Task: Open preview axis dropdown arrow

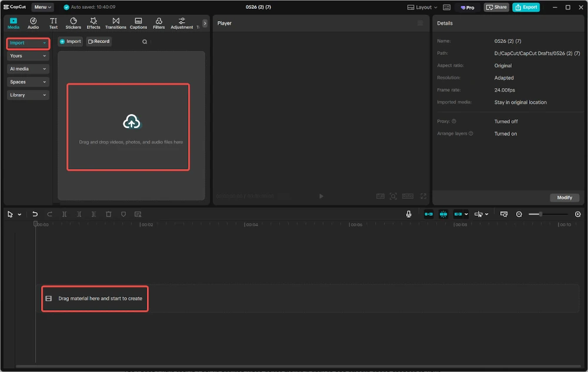Action: pyautogui.click(x=487, y=215)
